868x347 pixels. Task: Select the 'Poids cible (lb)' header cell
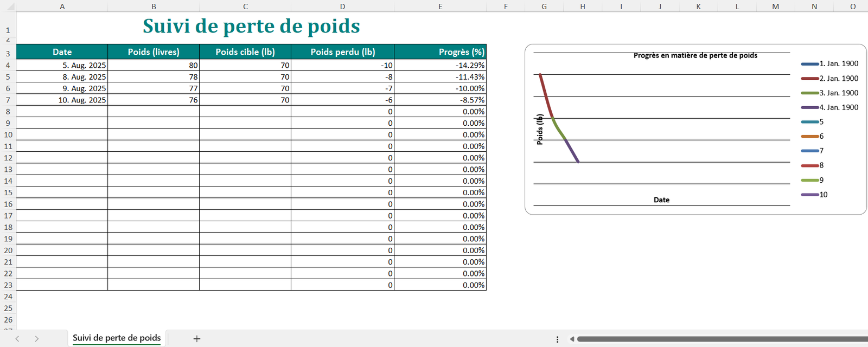point(245,52)
